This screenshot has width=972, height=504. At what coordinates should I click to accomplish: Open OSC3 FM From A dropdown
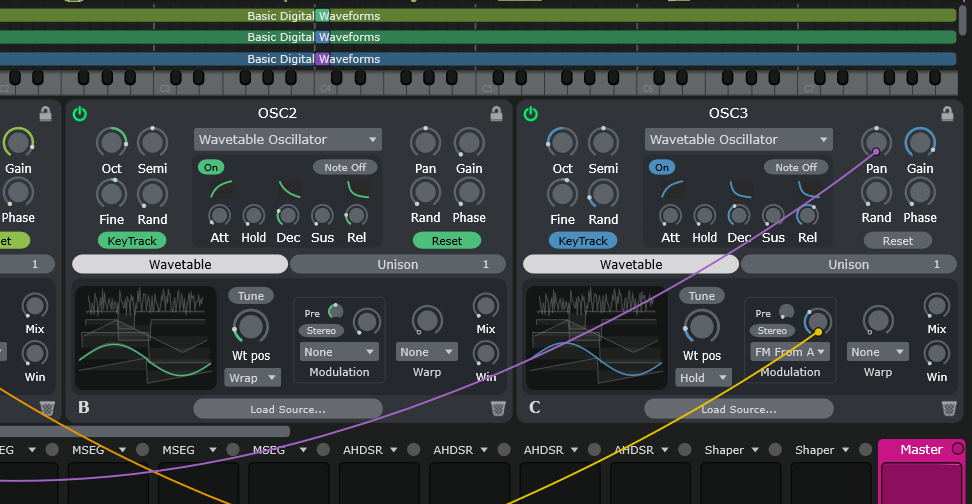coord(790,351)
